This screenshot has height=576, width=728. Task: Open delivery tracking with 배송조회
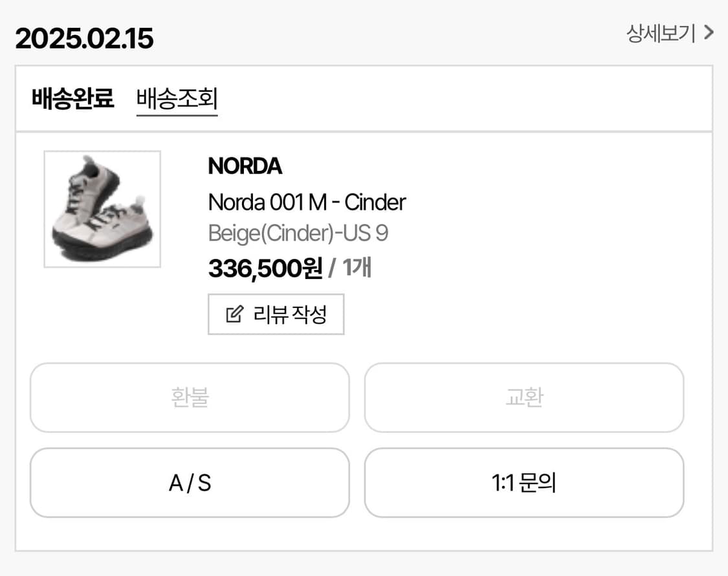(x=177, y=98)
